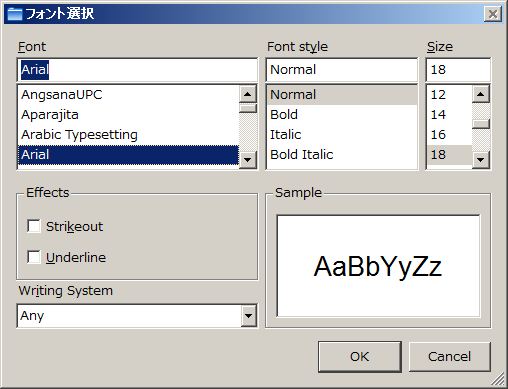Click the Cancel button
Viewport: 508px width, 389px height.
pos(449,357)
